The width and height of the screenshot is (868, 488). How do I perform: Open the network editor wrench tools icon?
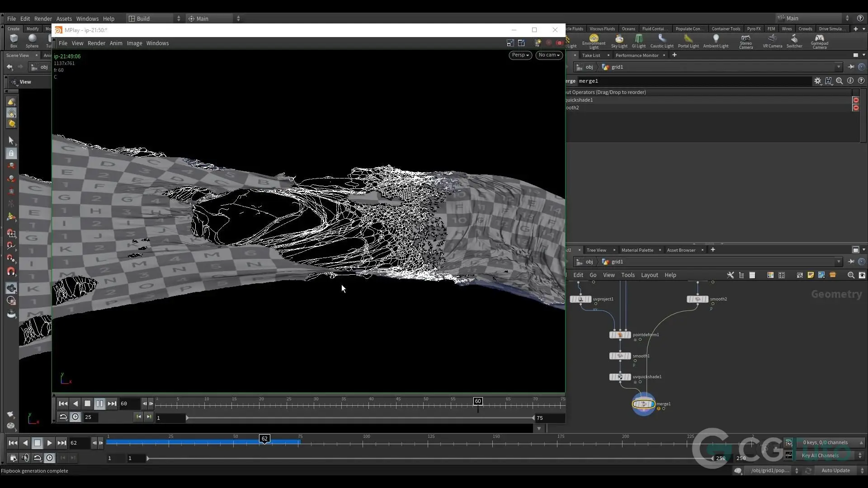(730, 275)
